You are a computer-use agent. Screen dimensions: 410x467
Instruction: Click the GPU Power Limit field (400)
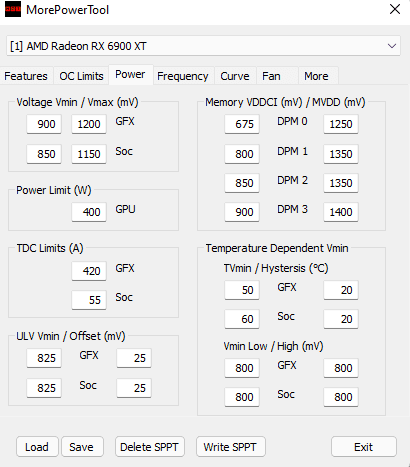coord(89,212)
